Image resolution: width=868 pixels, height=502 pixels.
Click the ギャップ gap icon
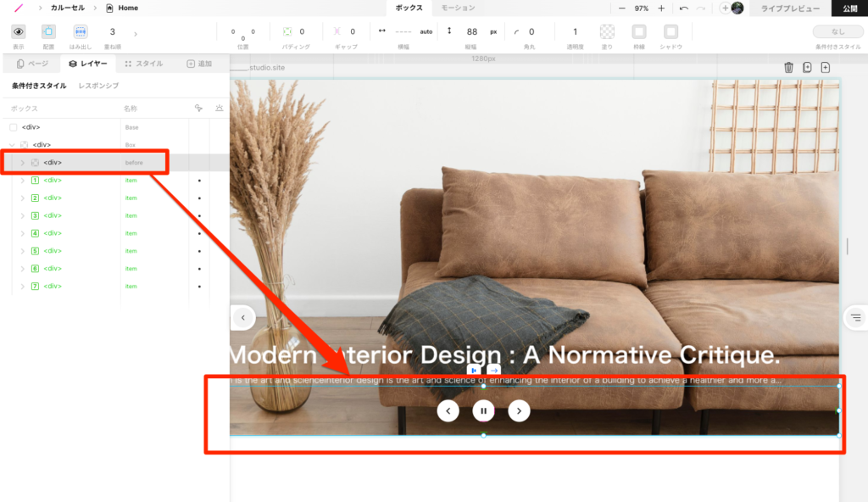(x=337, y=31)
